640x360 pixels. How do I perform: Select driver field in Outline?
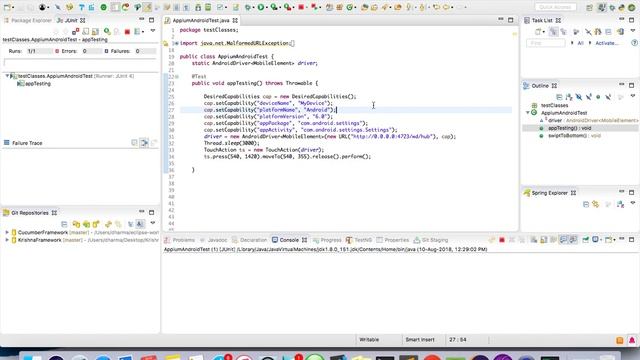point(555,120)
